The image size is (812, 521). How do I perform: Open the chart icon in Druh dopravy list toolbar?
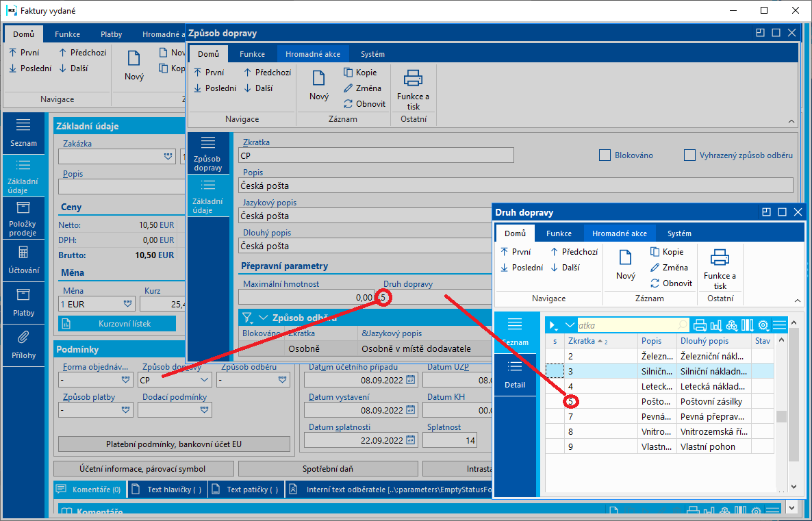pyautogui.click(x=715, y=325)
